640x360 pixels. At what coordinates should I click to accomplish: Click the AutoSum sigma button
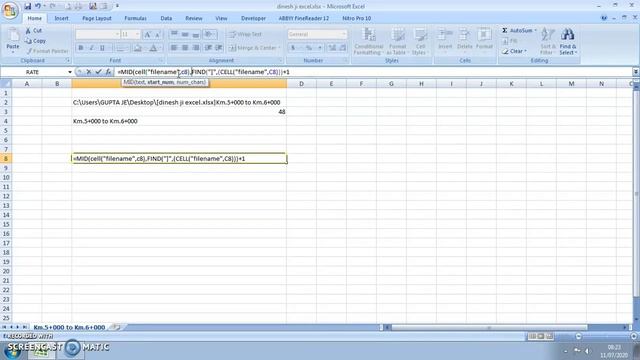click(505, 31)
